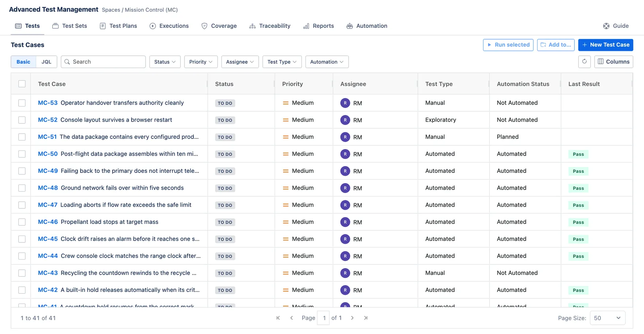
Task: Open test case link MC-48
Action: [x=48, y=188]
